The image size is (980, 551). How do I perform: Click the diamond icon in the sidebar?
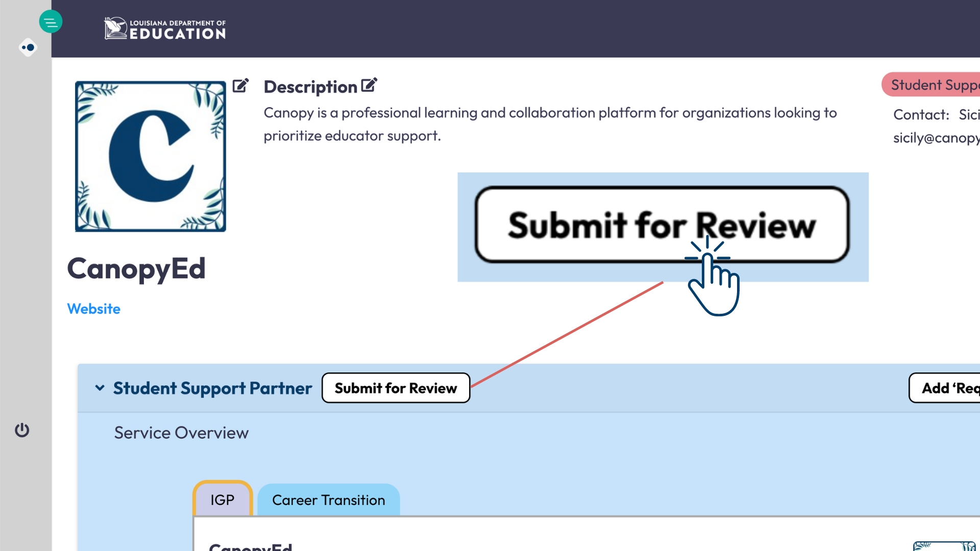click(x=28, y=47)
